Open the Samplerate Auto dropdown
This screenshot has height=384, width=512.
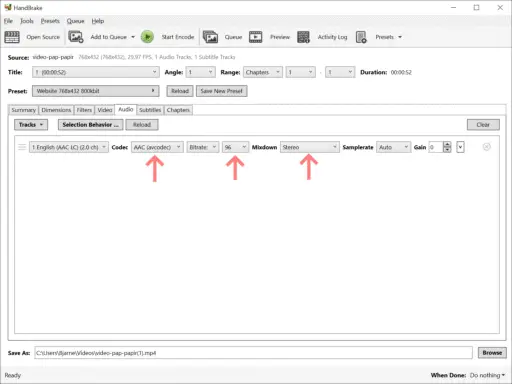(393, 147)
